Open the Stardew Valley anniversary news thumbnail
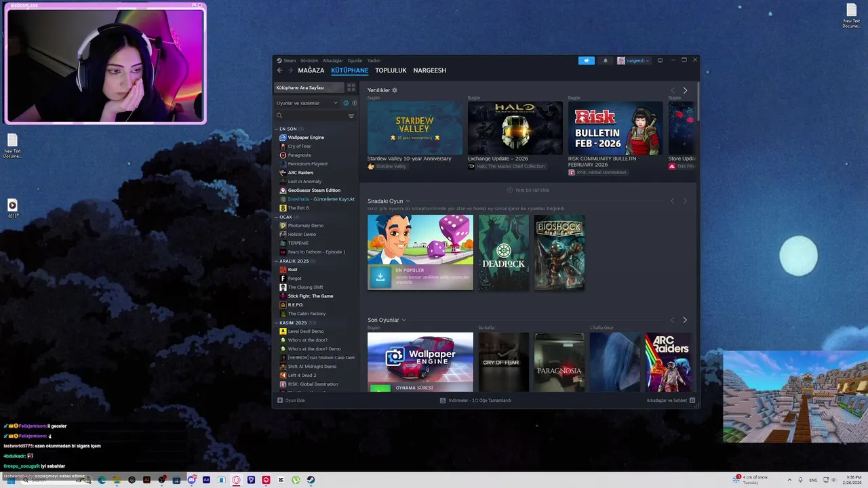 (x=415, y=128)
